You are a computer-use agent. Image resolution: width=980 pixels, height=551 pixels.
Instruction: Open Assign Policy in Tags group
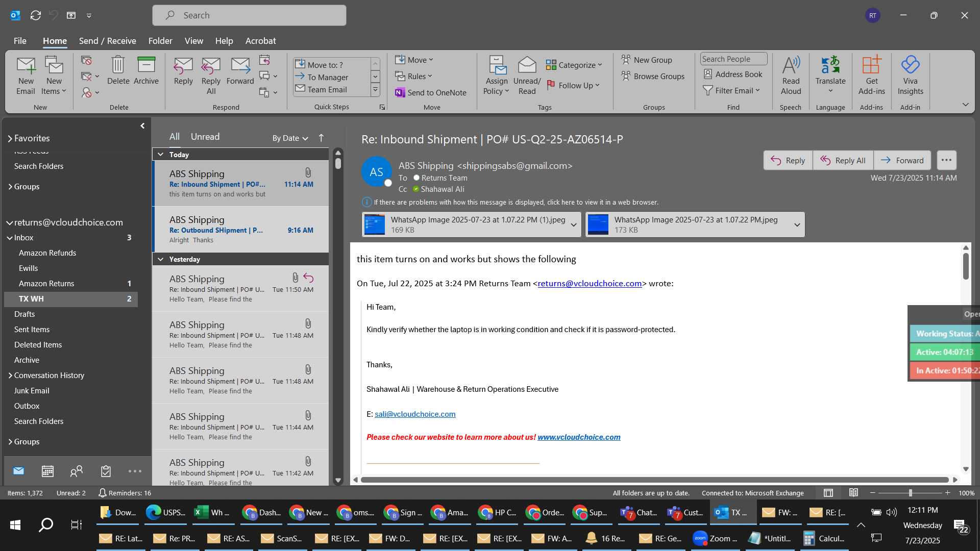(x=496, y=76)
